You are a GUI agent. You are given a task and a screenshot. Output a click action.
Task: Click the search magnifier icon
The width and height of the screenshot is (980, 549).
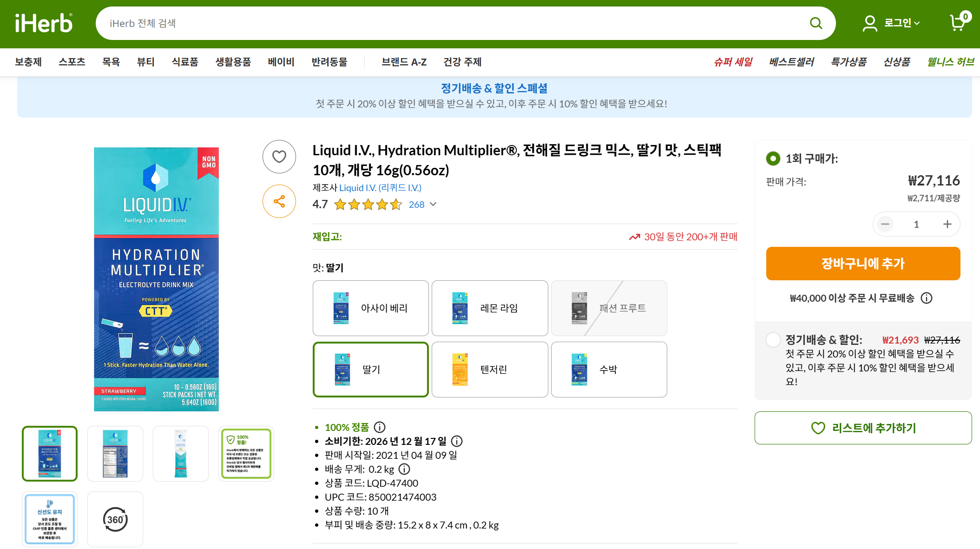(x=816, y=23)
